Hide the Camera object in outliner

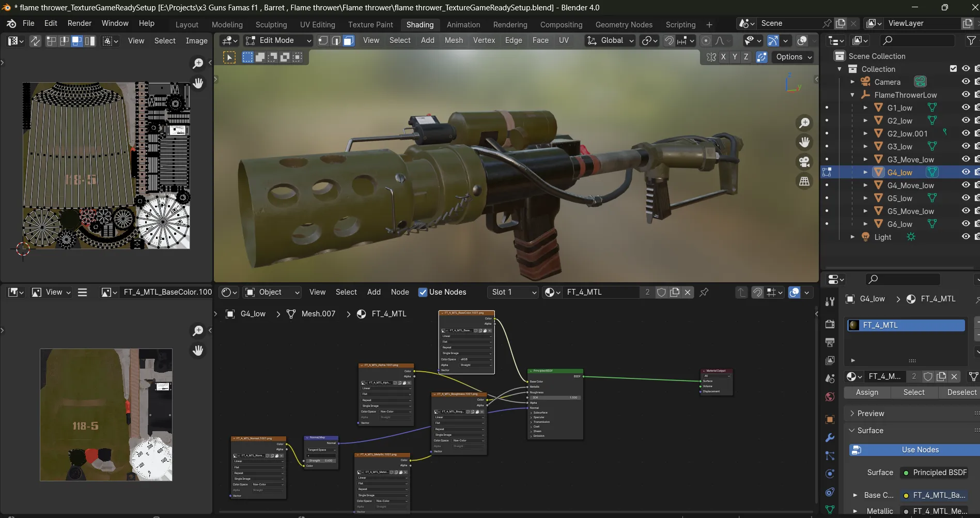(965, 82)
